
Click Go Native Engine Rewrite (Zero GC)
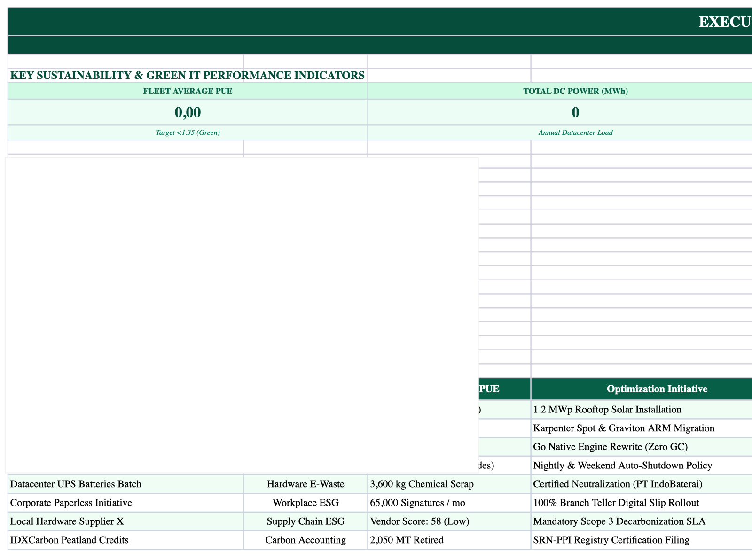point(642,447)
